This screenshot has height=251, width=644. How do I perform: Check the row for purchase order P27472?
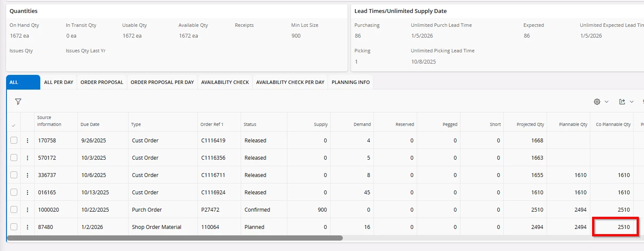(x=14, y=209)
